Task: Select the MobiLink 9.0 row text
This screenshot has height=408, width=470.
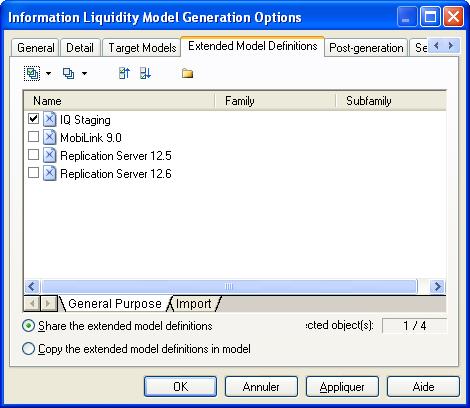Action: coord(91,138)
